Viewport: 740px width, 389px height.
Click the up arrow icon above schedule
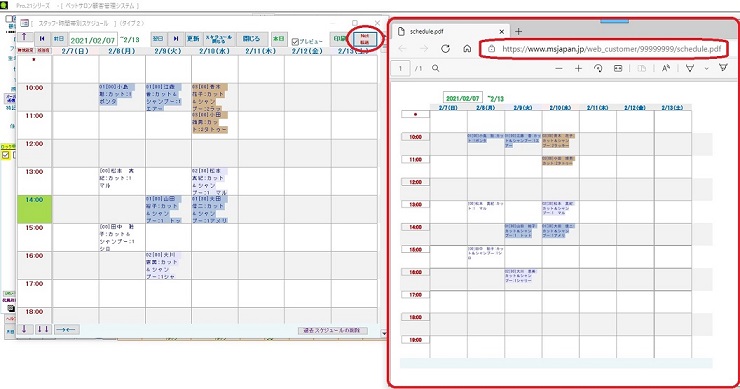[25, 38]
